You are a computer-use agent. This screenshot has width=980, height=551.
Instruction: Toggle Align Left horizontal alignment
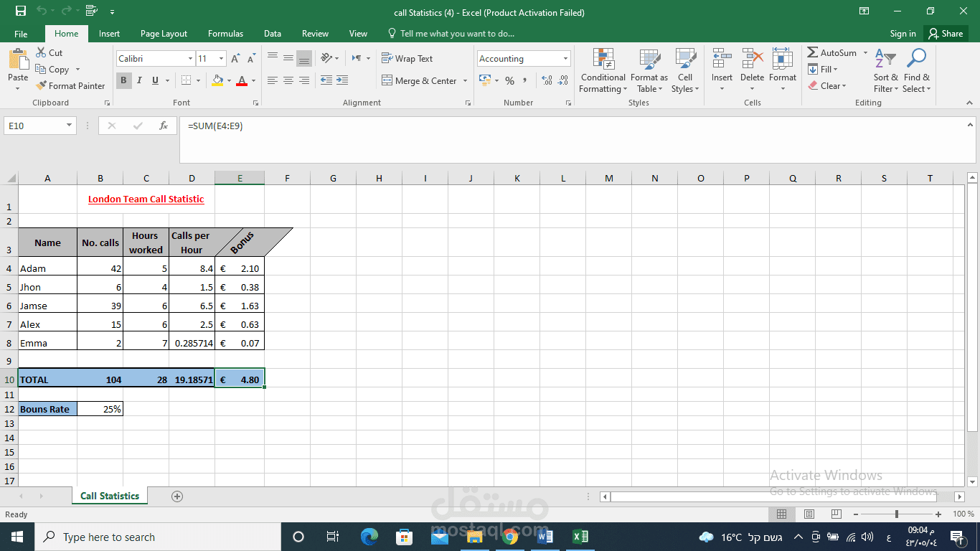273,80
